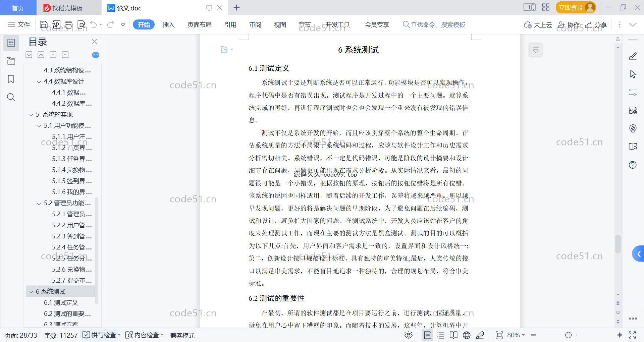Image resolution: width=644 pixels, height=342 pixels.
Task: Open print preview icon
Action: pyautogui.click(x=81, y=24)
